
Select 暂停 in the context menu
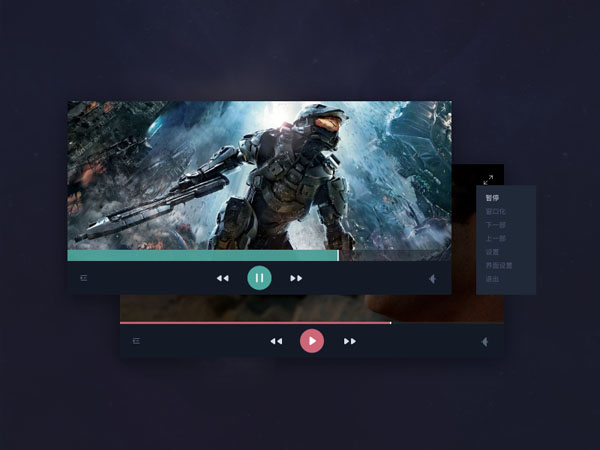pyautogui.click(x=492, y=198)
